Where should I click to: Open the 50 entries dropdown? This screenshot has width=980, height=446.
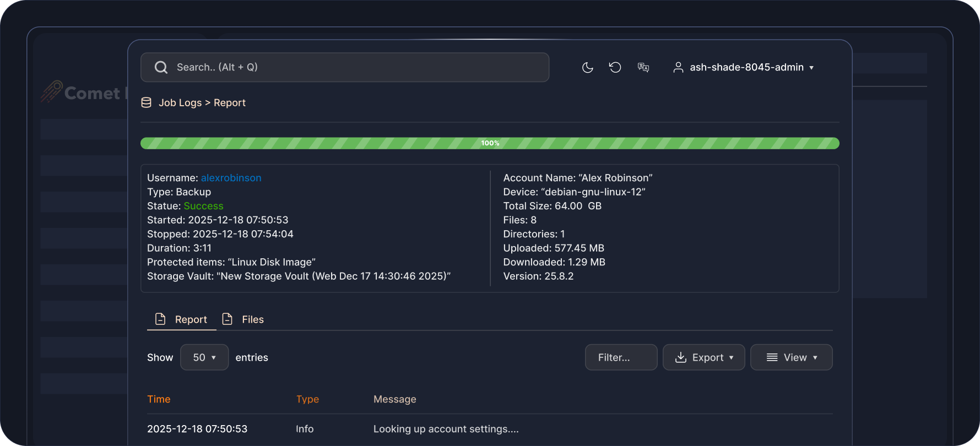[x=204, y=357]
